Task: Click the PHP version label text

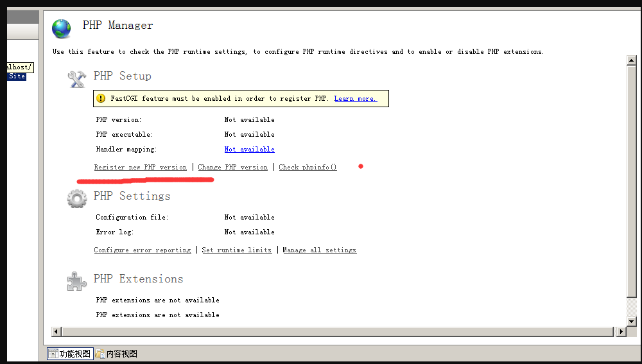Action: click(x=119, y=119)
